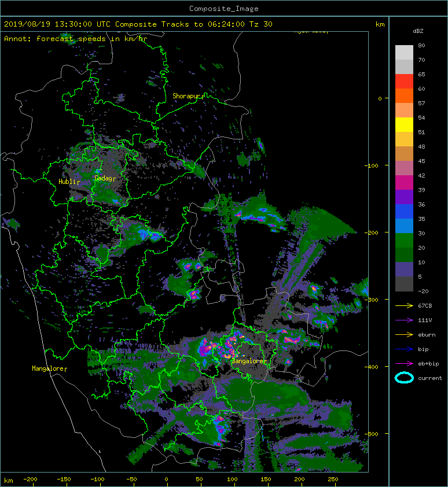The width and height of the screenshot is (448, 487).
Task: Click the '67CB' legend label
Action: coord(425,306)
